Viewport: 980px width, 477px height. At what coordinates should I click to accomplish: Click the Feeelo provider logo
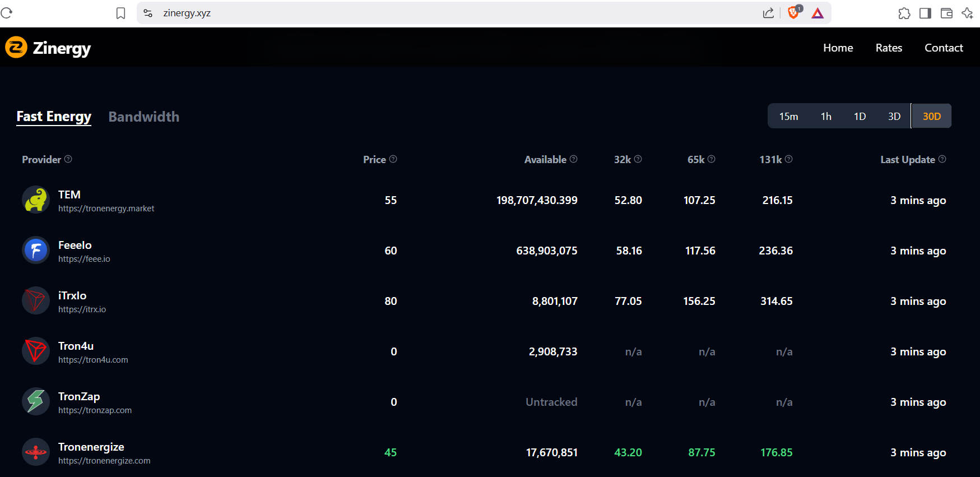click(x=36, y=250)
